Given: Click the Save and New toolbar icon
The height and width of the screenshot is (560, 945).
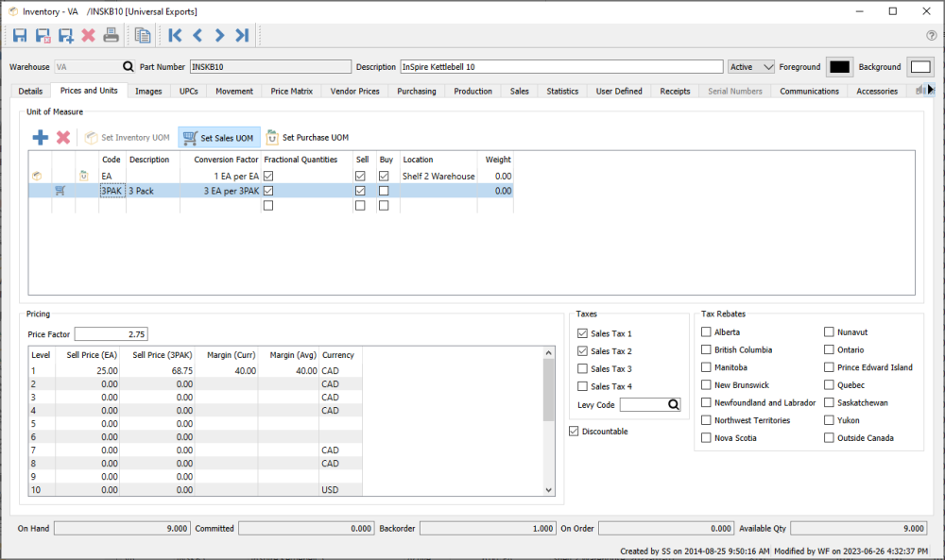Looking at the screenshot, I should pyautogui.click(x=66, y=36).
